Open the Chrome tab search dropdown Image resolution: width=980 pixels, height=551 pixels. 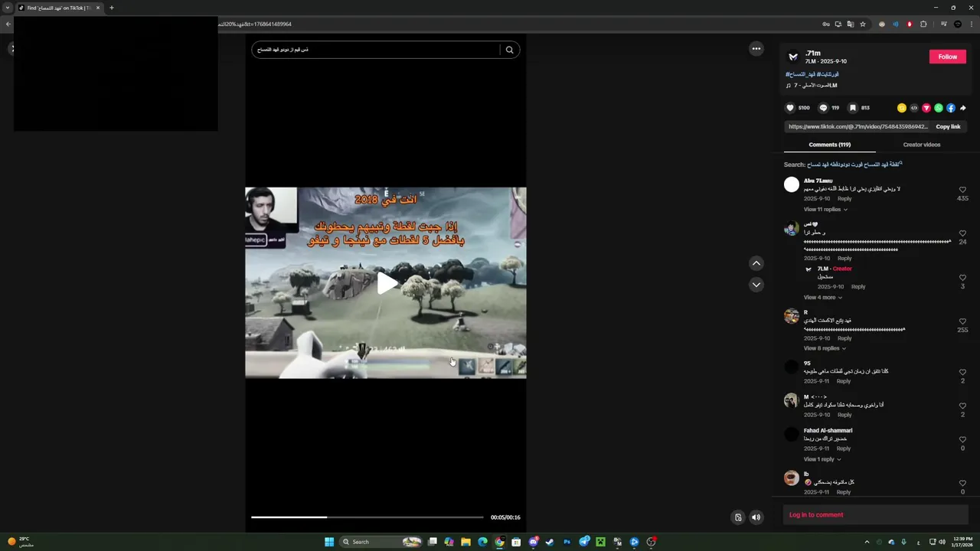point(8,8)
